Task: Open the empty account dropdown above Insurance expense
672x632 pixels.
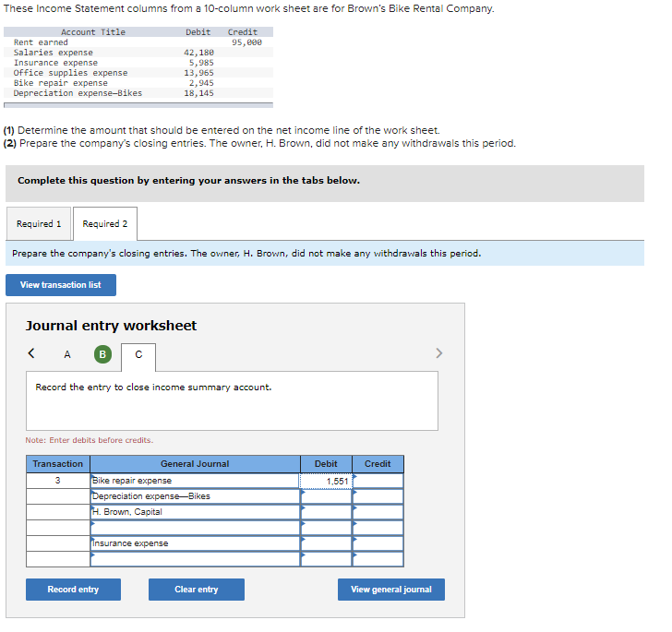Action: click(x=195, y=528)
